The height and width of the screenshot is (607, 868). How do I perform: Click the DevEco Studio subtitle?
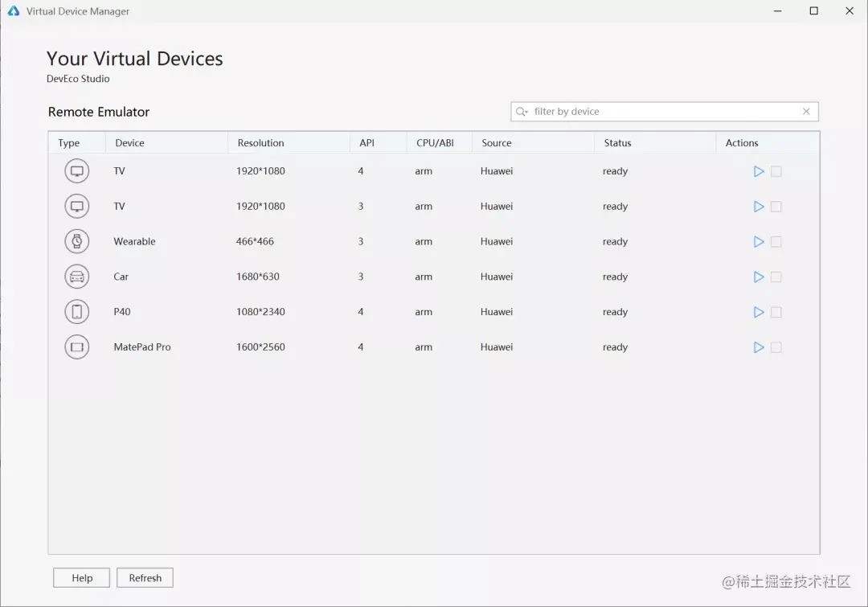[x=78, y=79]
